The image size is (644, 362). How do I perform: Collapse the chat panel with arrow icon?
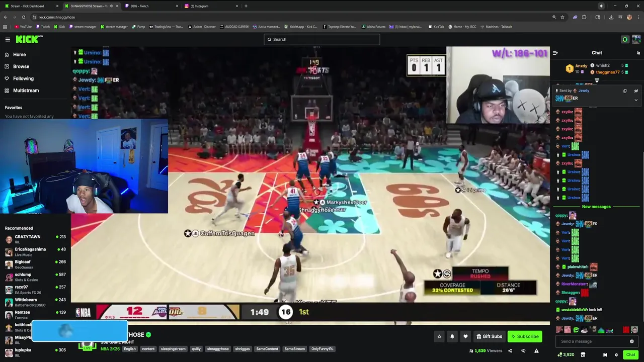point(555,53)
